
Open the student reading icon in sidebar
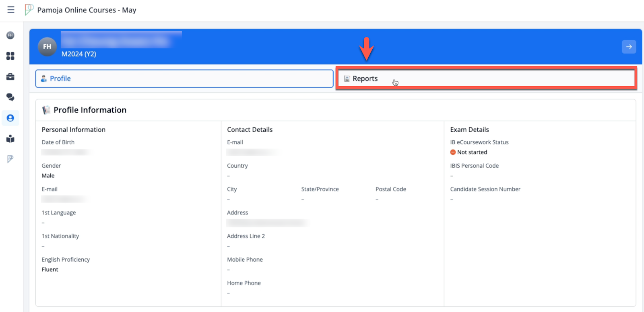click(10, 139)
